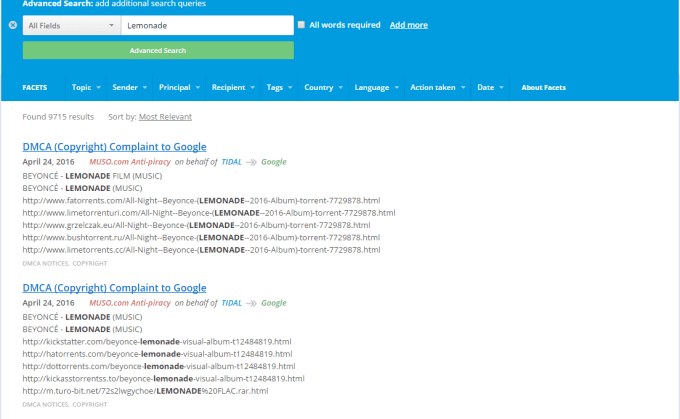Expand the Country facet
Screen dimensions: 680x419
click(323, 87)
